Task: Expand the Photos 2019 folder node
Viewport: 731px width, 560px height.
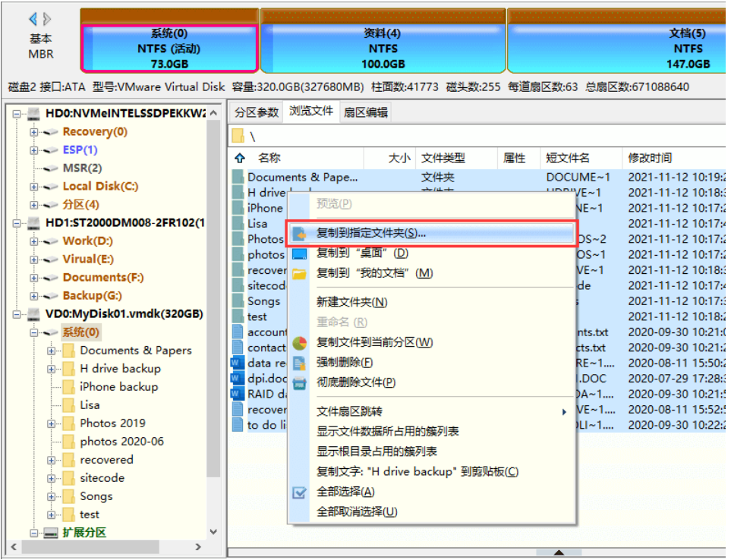Action: tap(52, 424)
